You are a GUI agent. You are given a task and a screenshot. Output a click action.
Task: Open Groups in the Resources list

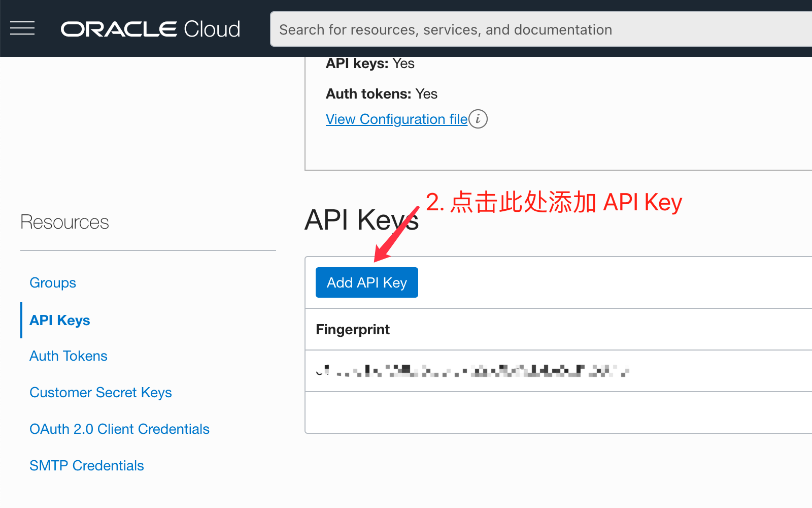click(53, 283)
